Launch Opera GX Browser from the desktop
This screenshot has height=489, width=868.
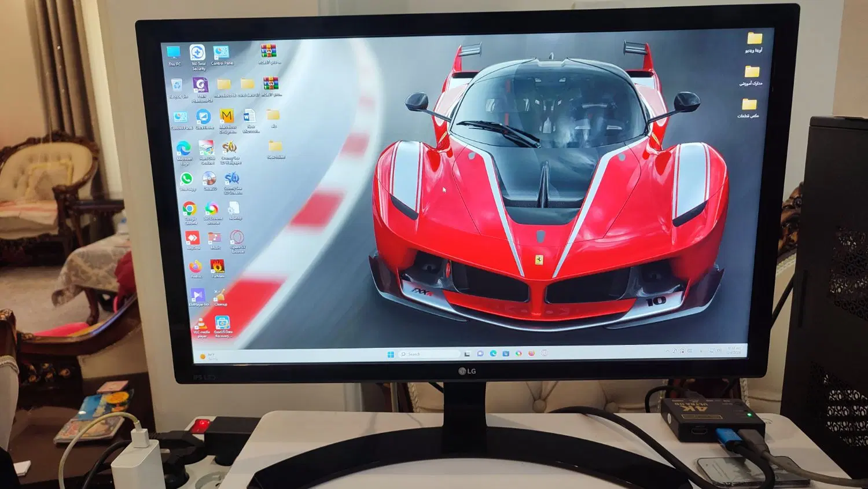coord(237,241)
